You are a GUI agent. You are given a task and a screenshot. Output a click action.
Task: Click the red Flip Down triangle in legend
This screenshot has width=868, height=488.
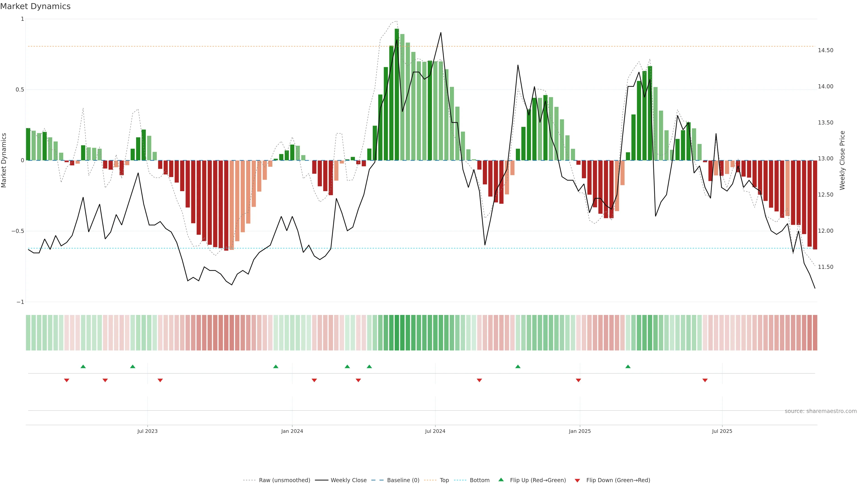[577, 481]
